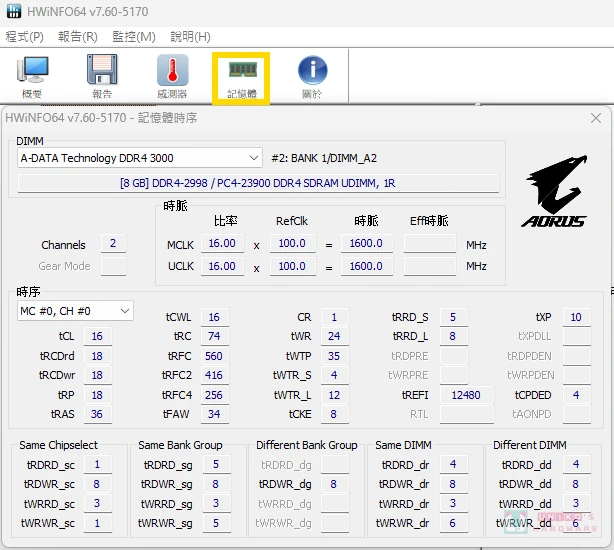
Task: Click the tCWL value 16
Action: (x=215, y=317)
